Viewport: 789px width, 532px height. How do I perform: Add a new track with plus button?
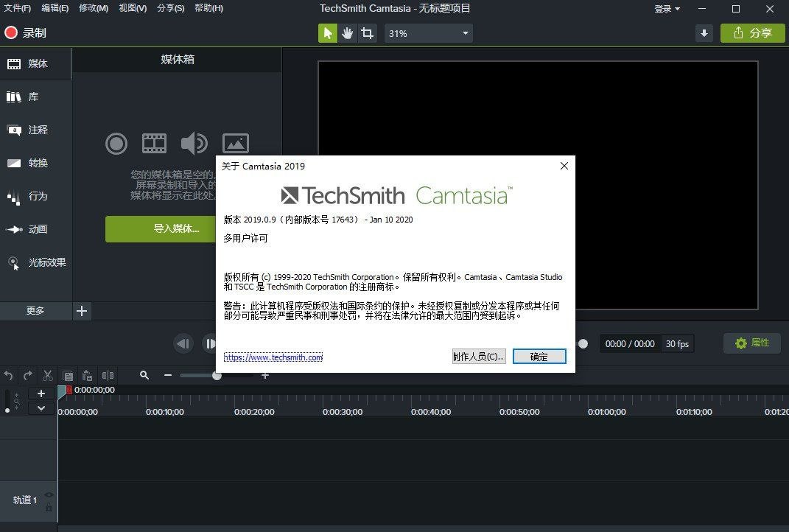pyautogui.click(x=41, y=393)
